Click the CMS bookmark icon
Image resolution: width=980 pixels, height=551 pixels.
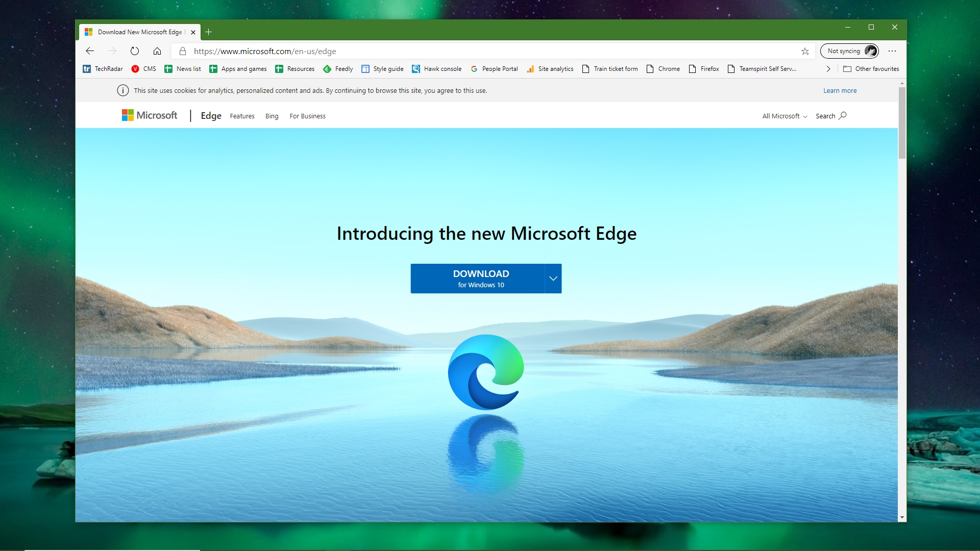coord(135,69)
